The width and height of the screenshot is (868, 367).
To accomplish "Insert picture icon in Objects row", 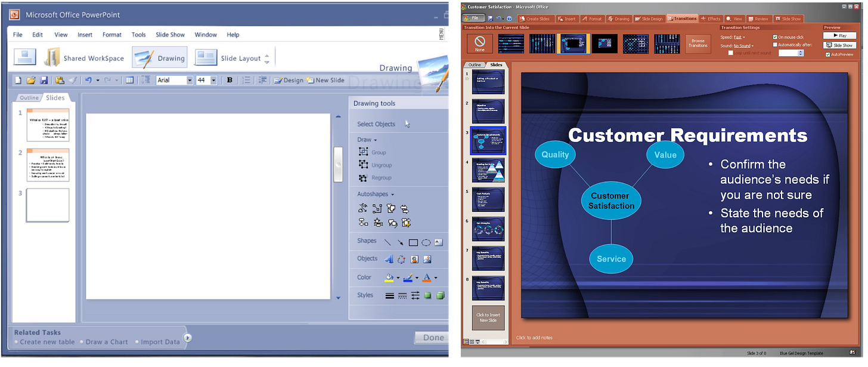I will coord(427,259).
